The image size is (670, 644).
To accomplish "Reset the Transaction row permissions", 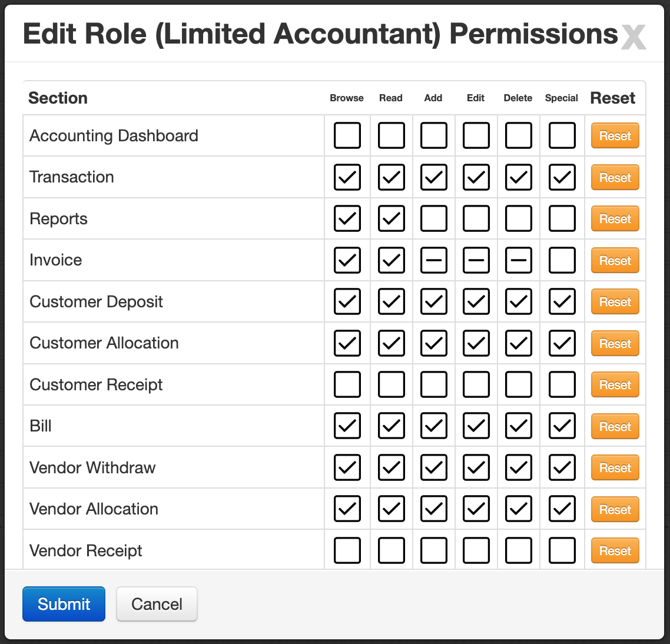I will [x=615, y=177].
